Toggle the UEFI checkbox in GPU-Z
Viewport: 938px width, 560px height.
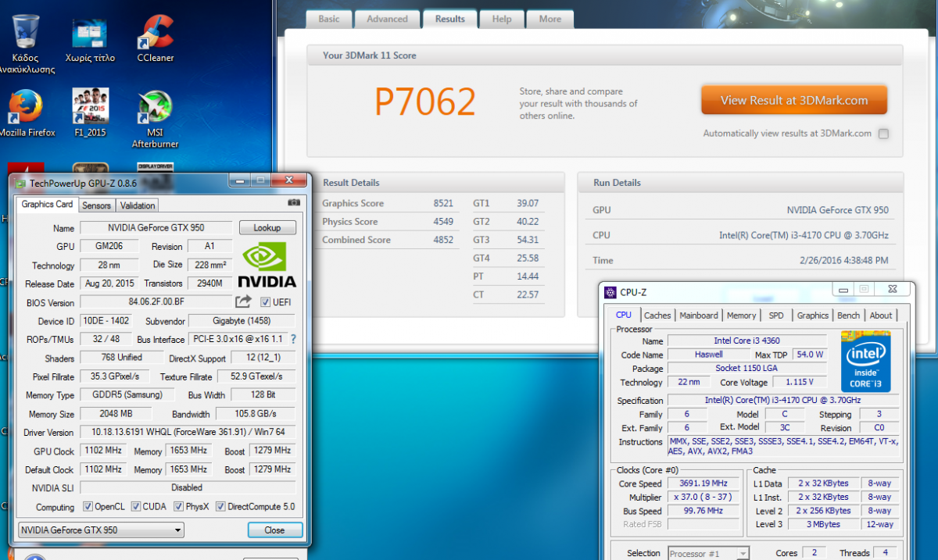(x=265, y=302)
